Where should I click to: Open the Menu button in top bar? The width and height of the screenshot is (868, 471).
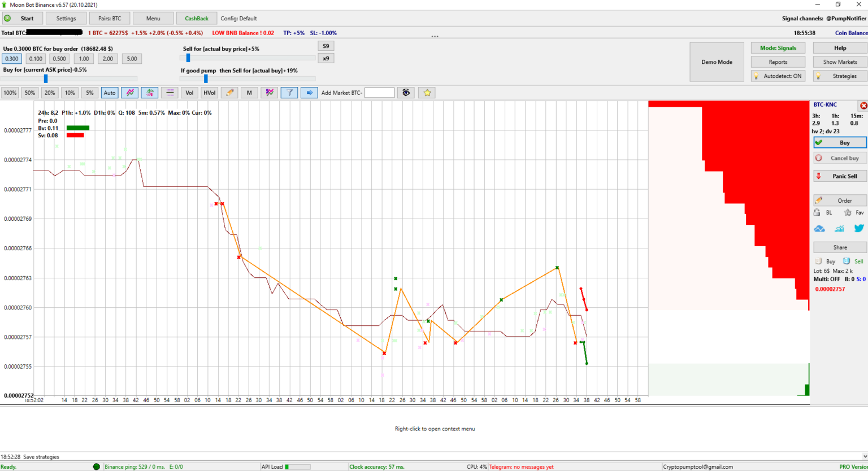153,19
